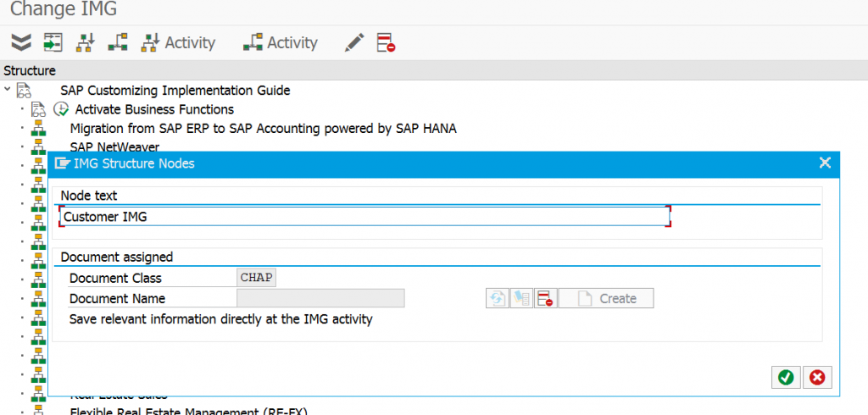Click the green arrow existing BC sets icon
This screenshot has width=868, height=415.
tap(53, 42)
